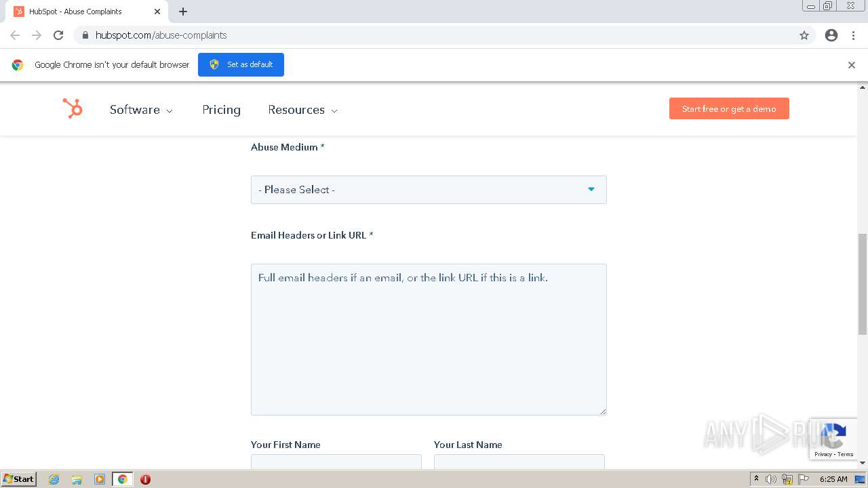This screenshot has height=488, width=868.
Task: Open the red Opera icon in the taskbar
Action: (x=145, y=479)
